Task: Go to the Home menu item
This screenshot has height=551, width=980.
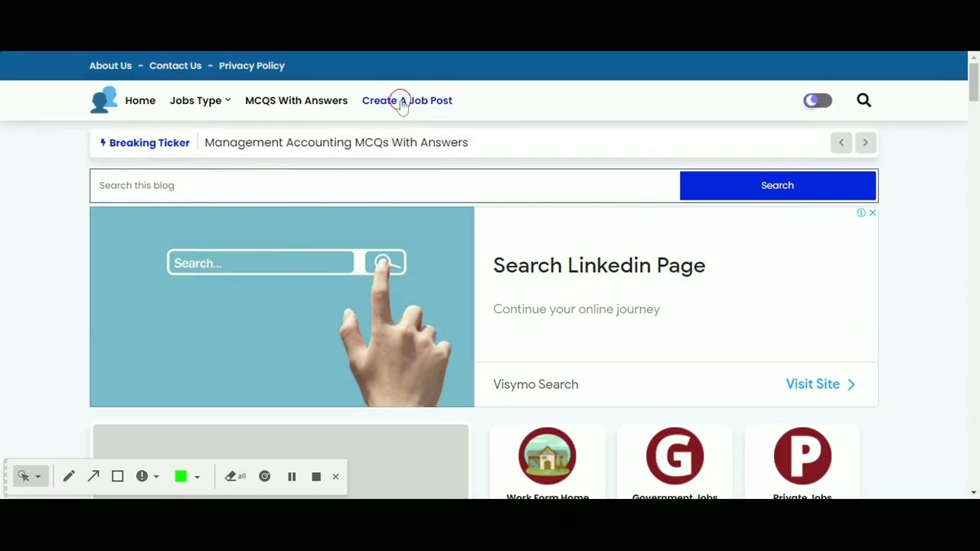Action: coord(140,100)
